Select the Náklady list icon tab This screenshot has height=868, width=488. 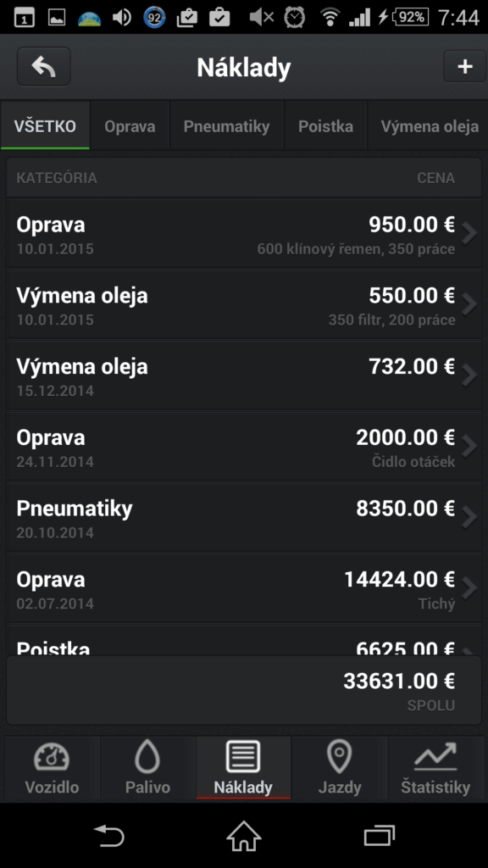click(243, 768)
